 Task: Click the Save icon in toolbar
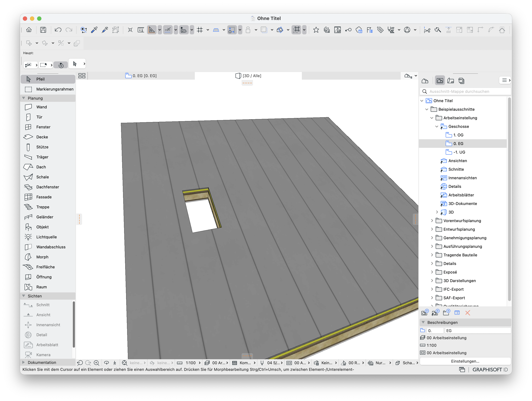(43, 30)
